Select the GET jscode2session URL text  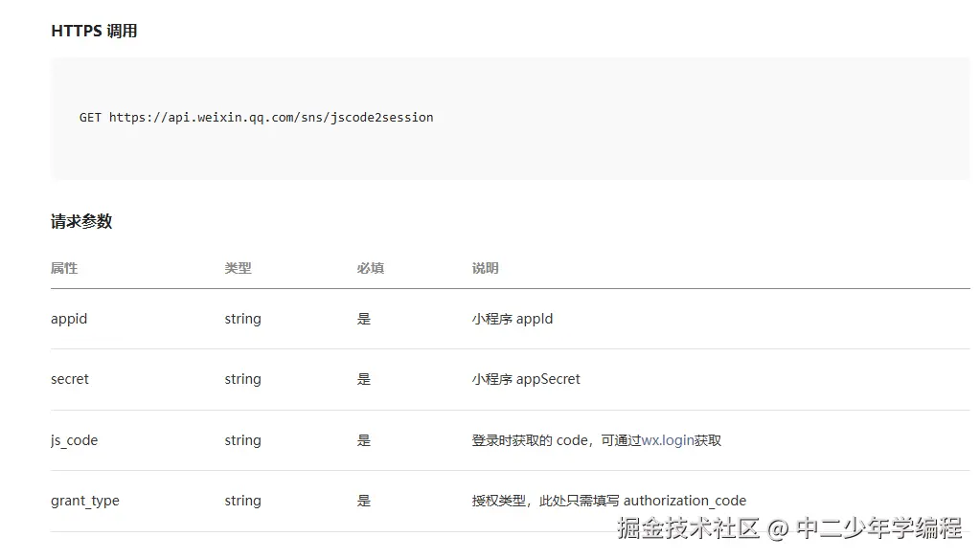click(x=256, y=118)
